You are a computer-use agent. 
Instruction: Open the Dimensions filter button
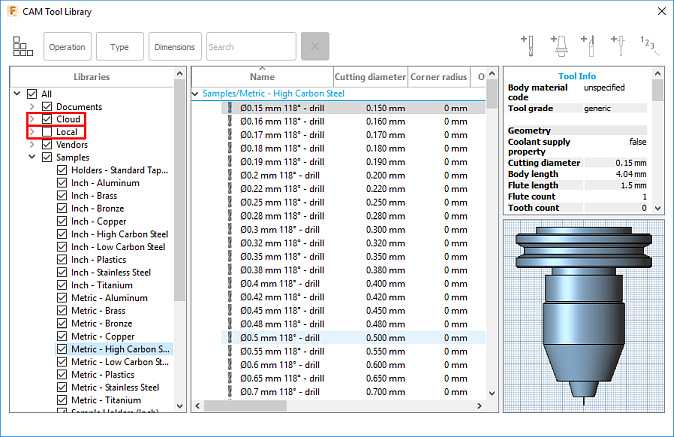click(x=174, y=47)
